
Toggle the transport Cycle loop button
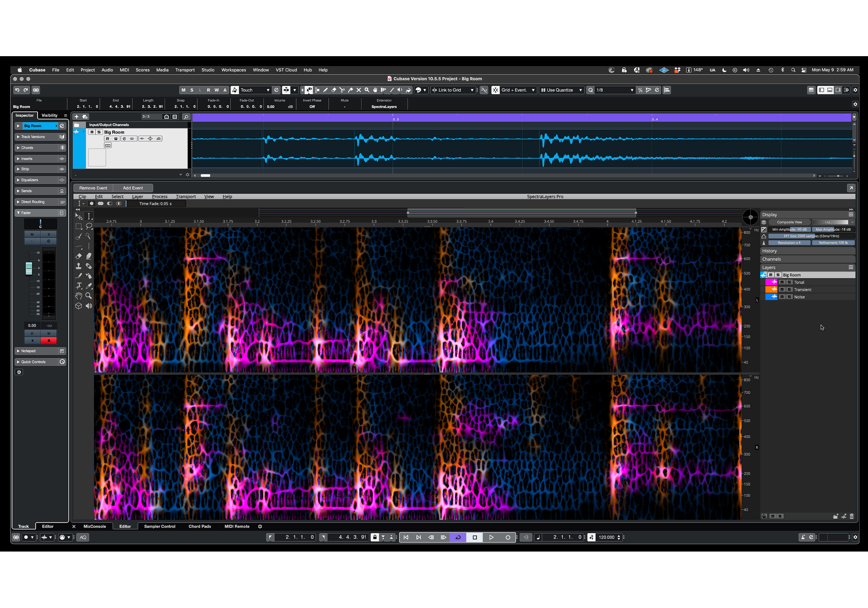tap(458, 537)
